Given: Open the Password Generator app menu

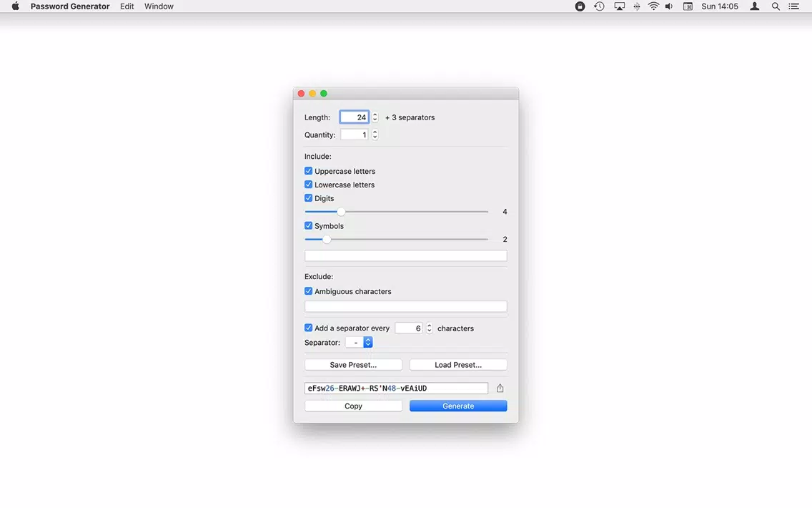Looking at the screenshot, I should (x=70, y=6).
